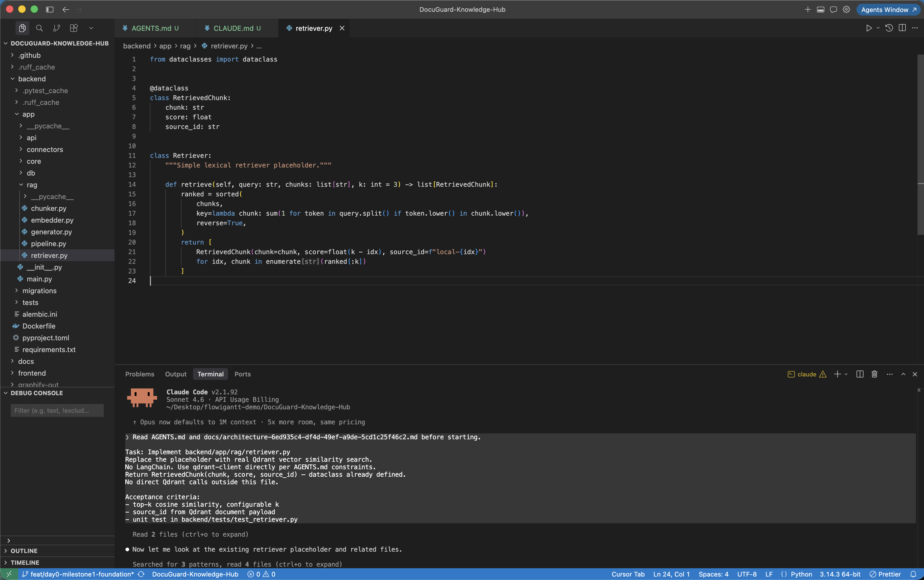Viewport: 924px width, 580px height.
Task: Click the backend breadcrumb segment
Action: pos(137,46)
